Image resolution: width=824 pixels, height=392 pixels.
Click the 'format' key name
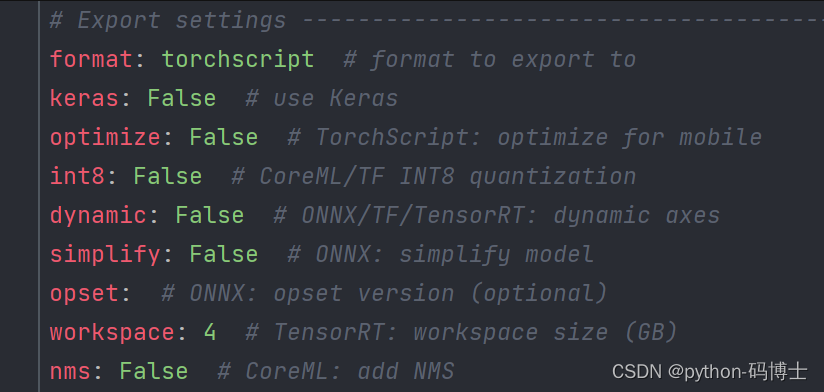(x=91, y=59)
